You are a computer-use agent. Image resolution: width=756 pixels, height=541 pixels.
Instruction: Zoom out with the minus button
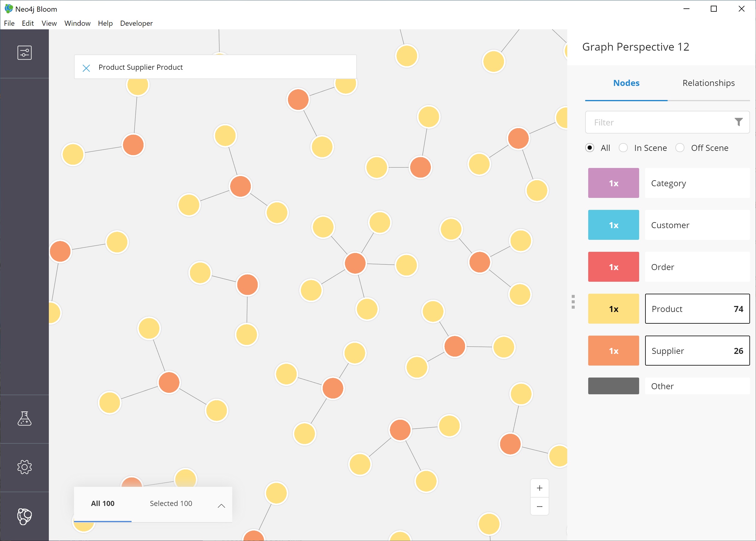[x=539, y=506]
